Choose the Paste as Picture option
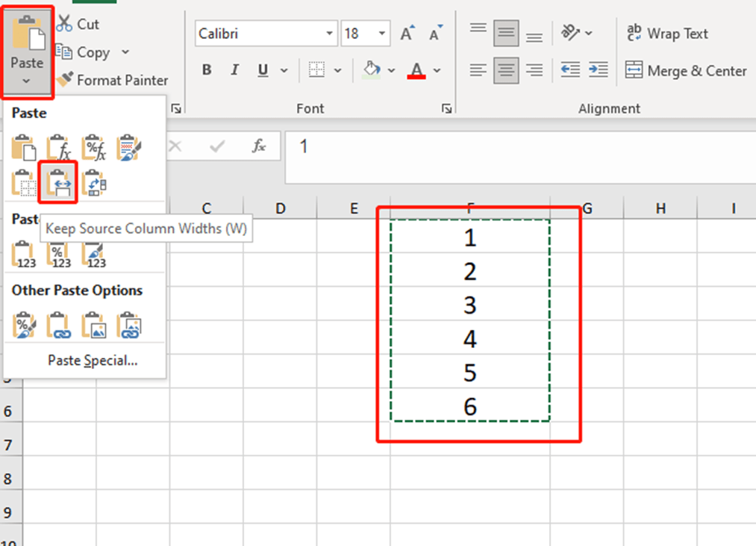Screen dimensions: 756x546 tap(93, 325)
